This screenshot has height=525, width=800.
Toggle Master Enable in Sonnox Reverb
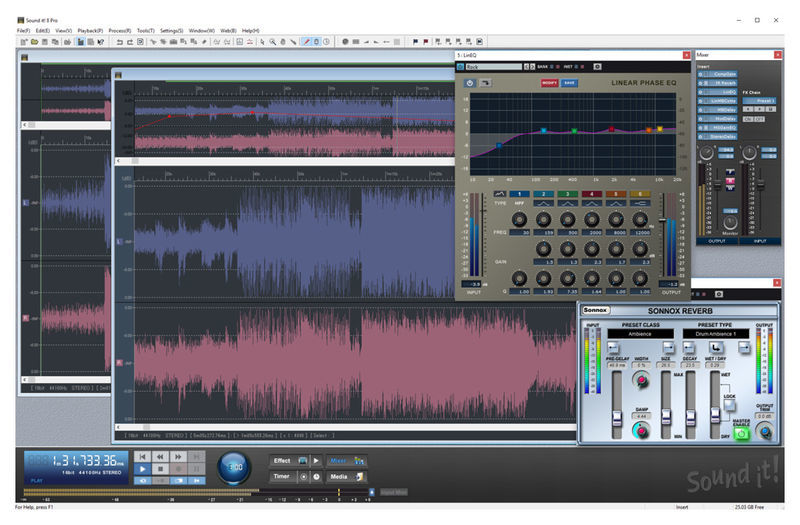[742, 434]
